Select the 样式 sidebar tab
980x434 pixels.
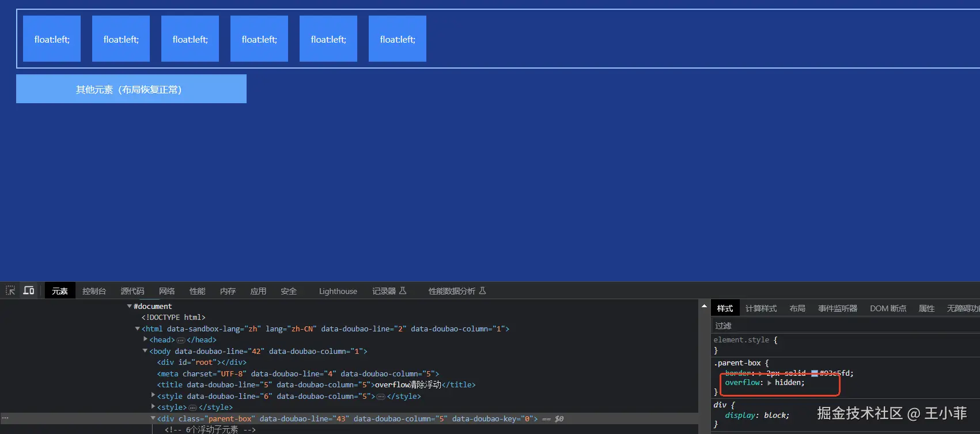pyautogui.click(x=725, y=308)
